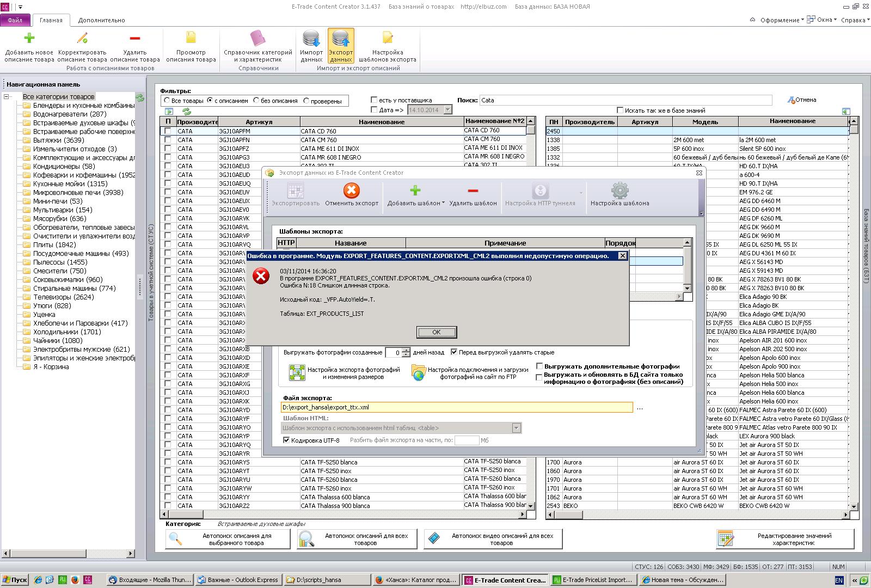Viewport: 871px width, 588px height.
Task: Tick the checkbox for row 3GJ10APFN
Action: [168, 140]
